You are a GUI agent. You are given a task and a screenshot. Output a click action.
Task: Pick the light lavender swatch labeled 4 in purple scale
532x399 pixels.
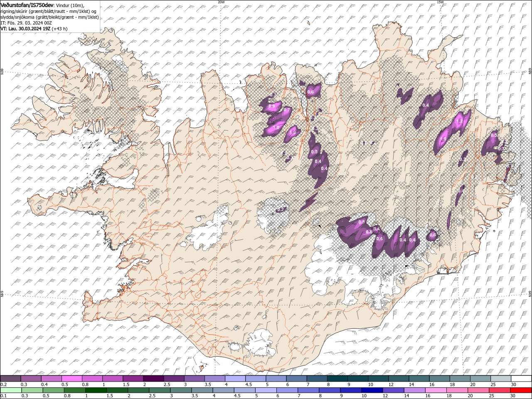tap(235, 379)
